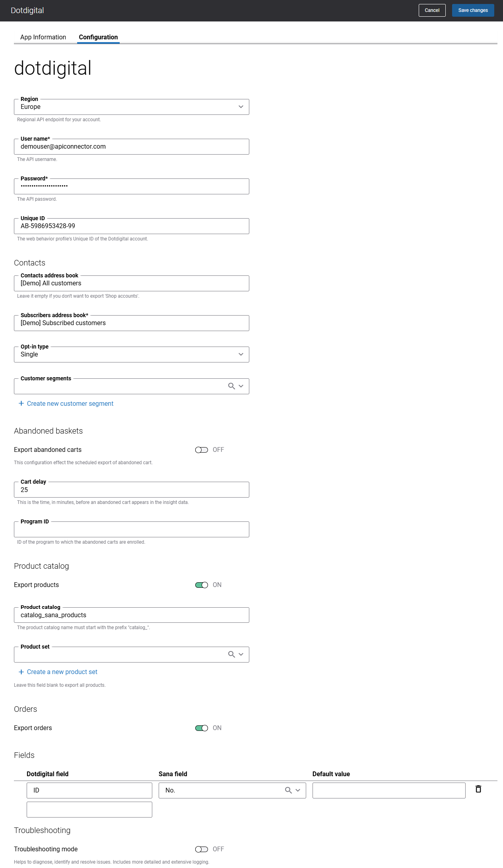Image resolution: width=503 pixels, height=868 pixels.
Task: Open the Sana field dropdown arrow
Action: [x=298, y=790]
